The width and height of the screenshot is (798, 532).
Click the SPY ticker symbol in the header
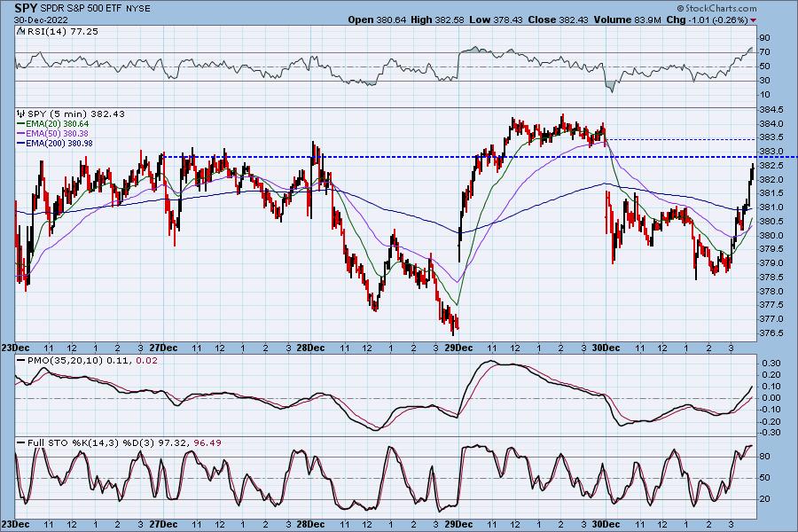24,8
